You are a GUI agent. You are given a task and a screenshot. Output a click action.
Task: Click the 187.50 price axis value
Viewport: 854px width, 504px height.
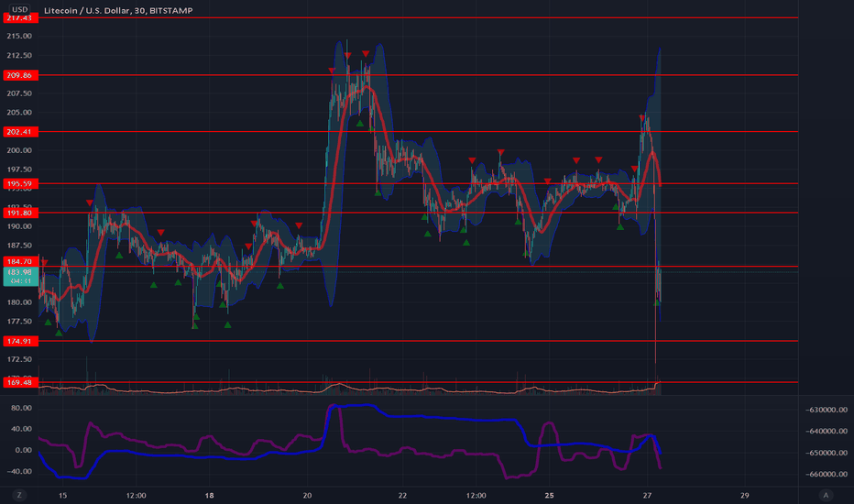tap(19, 246)
